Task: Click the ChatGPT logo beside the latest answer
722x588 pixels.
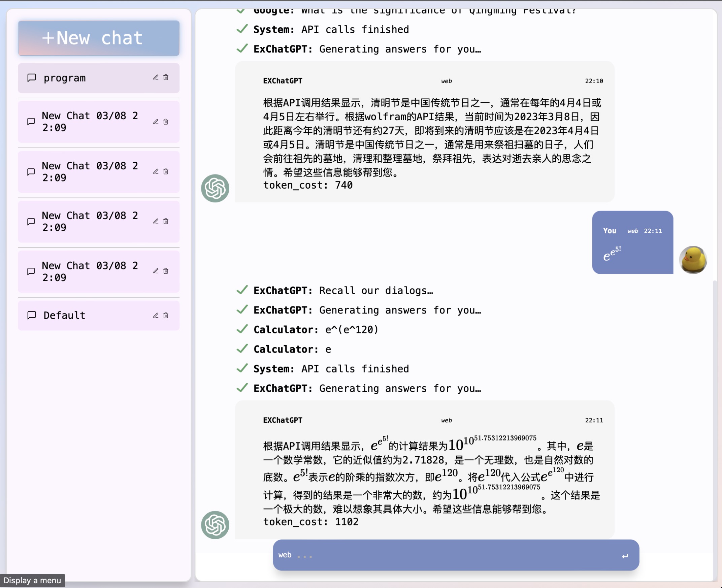Action: (x=215, y=525)
